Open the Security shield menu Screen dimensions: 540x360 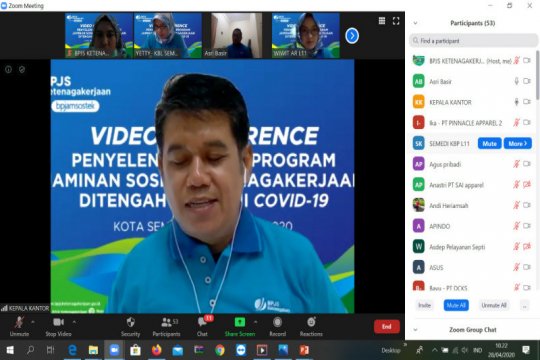(131, 326)
